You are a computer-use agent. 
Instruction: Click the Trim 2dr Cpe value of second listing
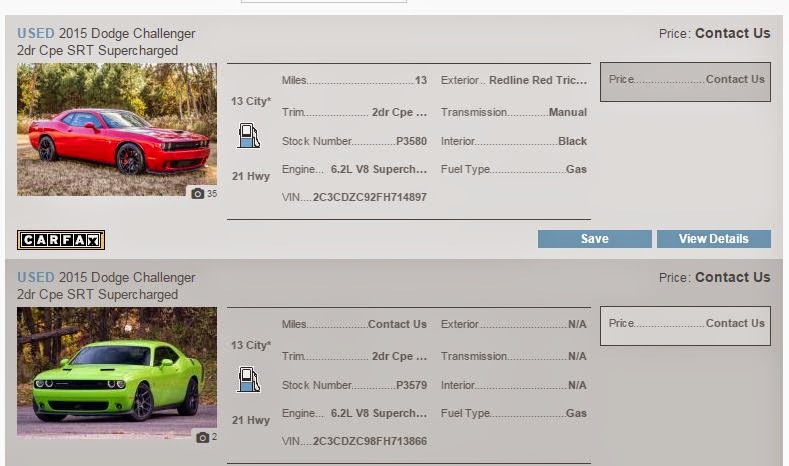[399, 356]
